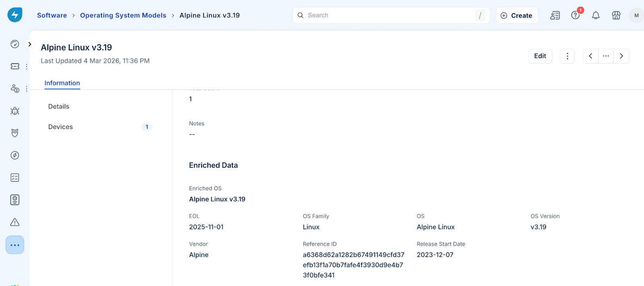Go to Operating System Models breadcrumb
This screenshot has height=286, width=644.
pyautogui.click(x=123, y=15)
